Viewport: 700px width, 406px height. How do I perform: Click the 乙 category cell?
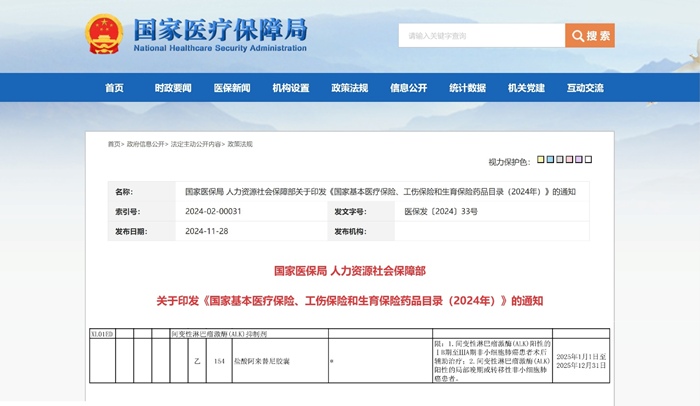click(x=197, y=361)
